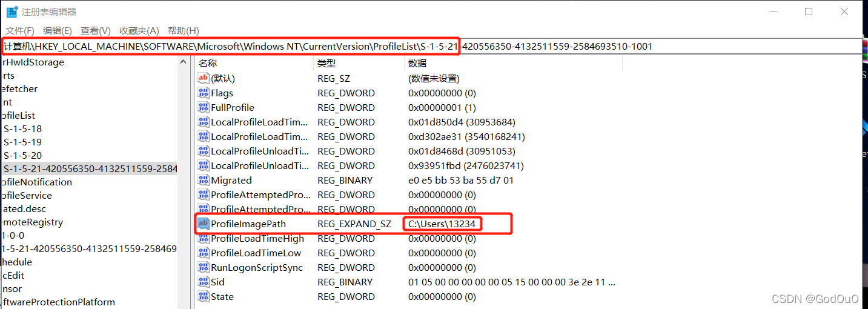Click data value 0xd302ae31 (3540168241)
The width and height of the screenshot is (868, 309).
(x=466, y=136)
